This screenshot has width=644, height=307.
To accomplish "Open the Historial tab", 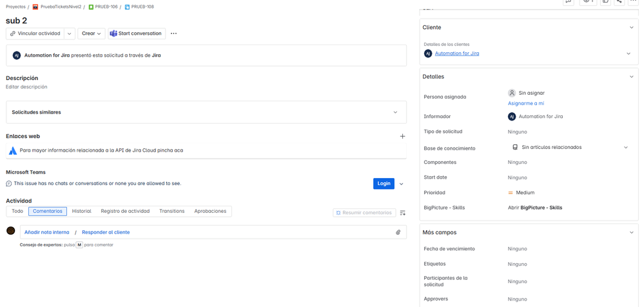I will tap(82, 212).
